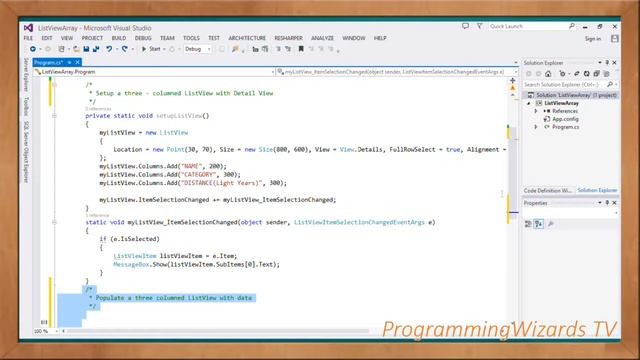Click the notifications filter flag icon

tap(480, 26)
